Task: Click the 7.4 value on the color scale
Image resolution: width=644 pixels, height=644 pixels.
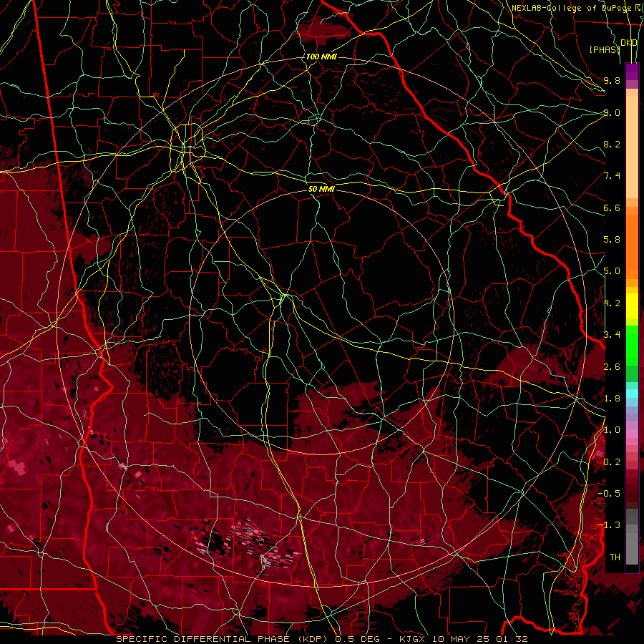Action: (x=612, y=176)
